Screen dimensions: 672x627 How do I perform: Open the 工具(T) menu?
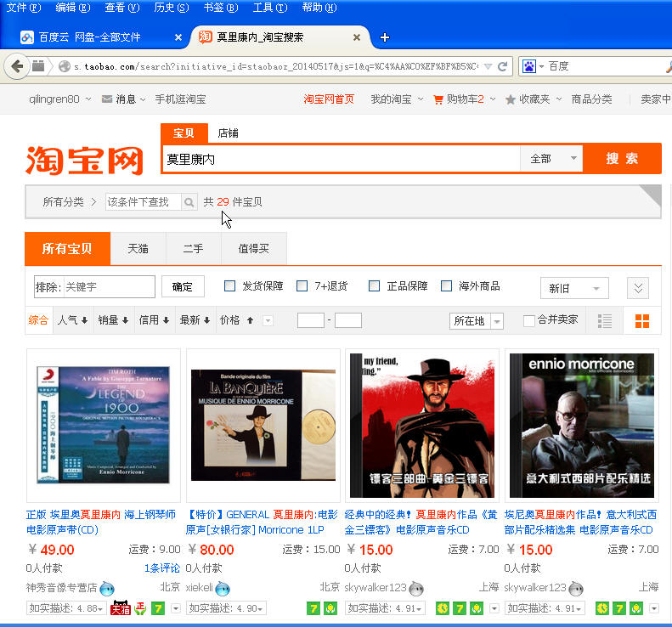pyautogui.click(x=270, y=8)
